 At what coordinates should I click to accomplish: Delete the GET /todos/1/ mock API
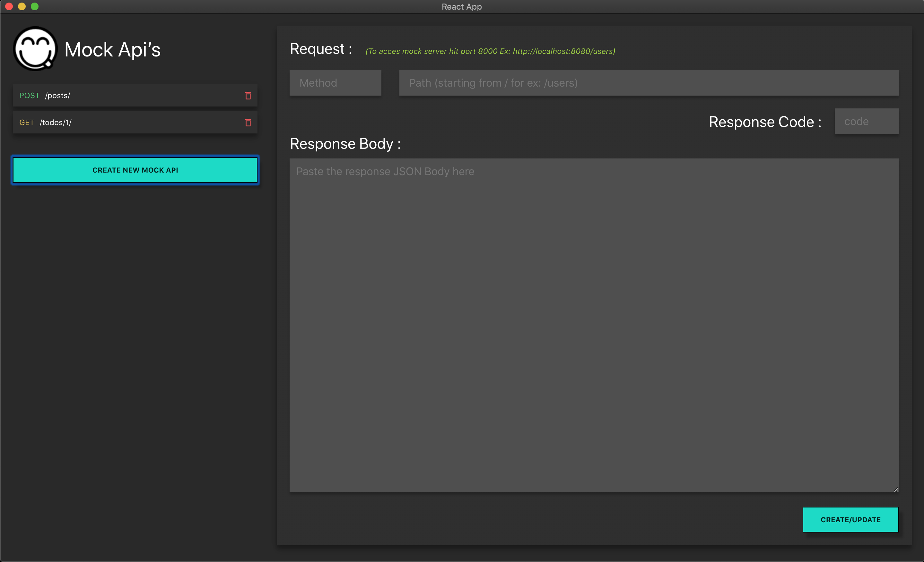(x=248, y=123)
